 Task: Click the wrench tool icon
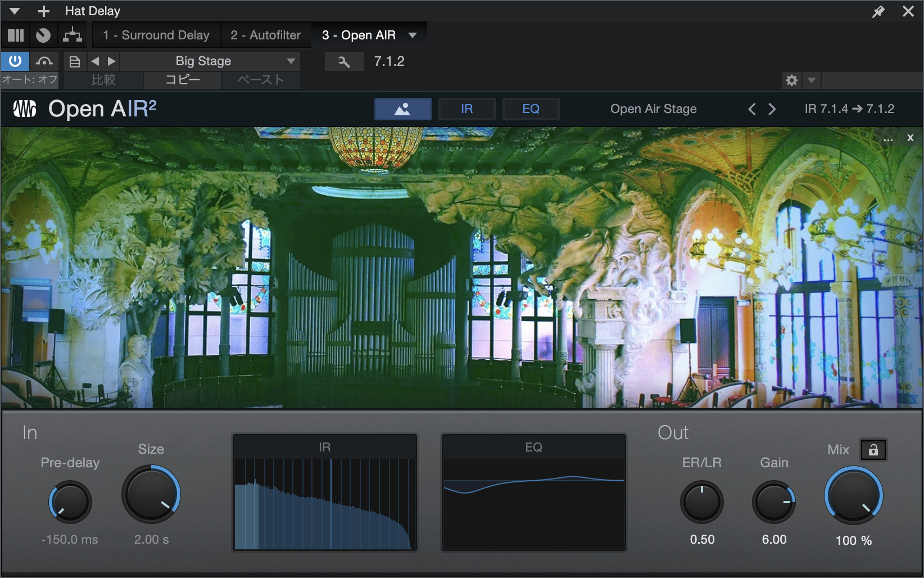(x=344, y=61)
